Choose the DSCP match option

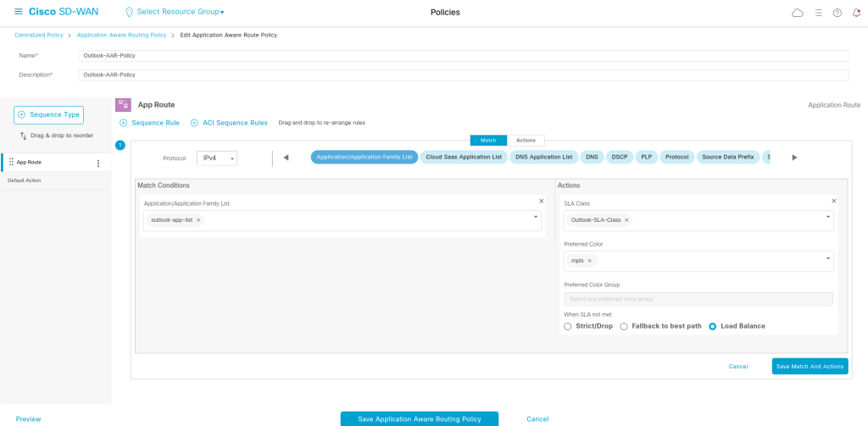point(619,158)
